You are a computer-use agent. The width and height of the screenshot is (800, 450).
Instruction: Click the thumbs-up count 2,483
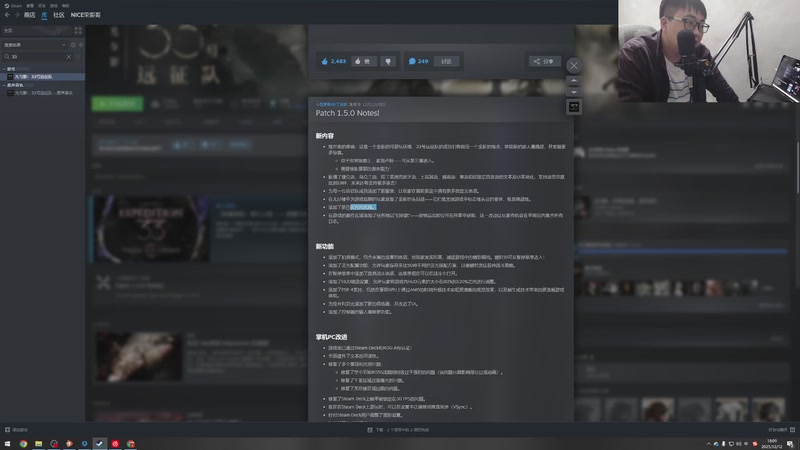[334, 61]
